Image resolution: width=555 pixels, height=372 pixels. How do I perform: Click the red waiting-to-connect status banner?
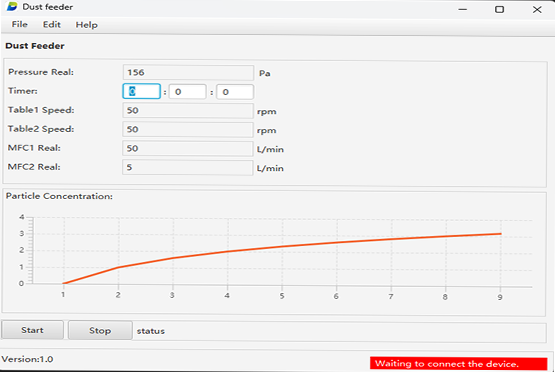[x=458, y=364]
